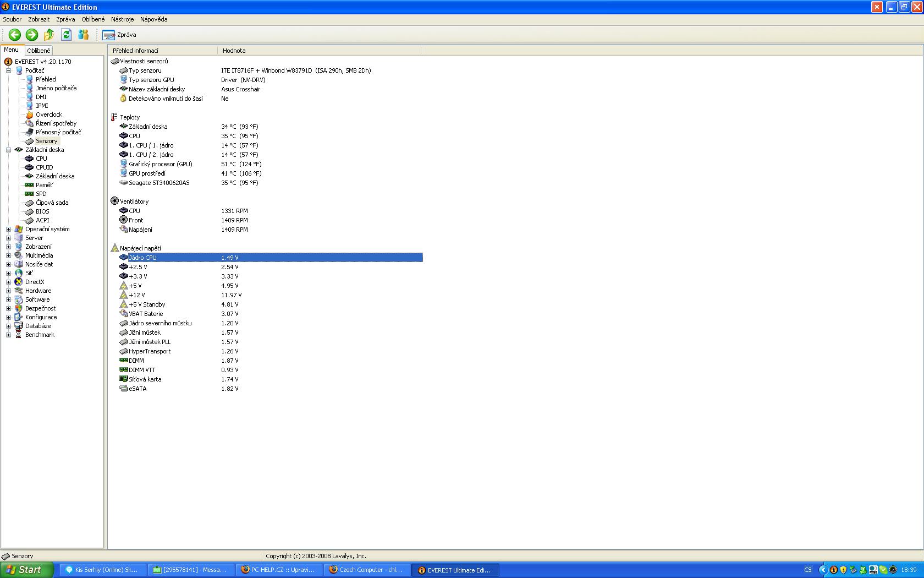Select the Grafický procesor (GPU) temperature row
Image resolution: width=924 pixels, height=578 pixels.
click(x=271, y=164)
